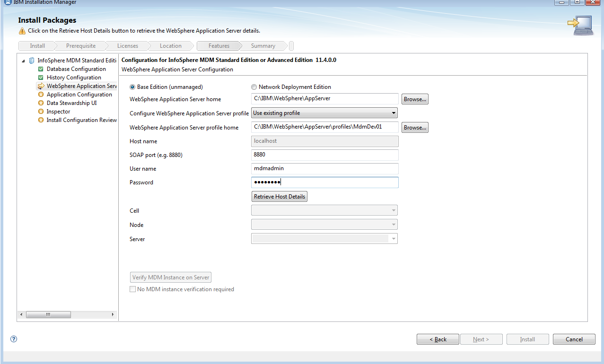604x364 pixels.
Task: Click the IBM Installation Manager title bar icon
Action: (8, 2)
